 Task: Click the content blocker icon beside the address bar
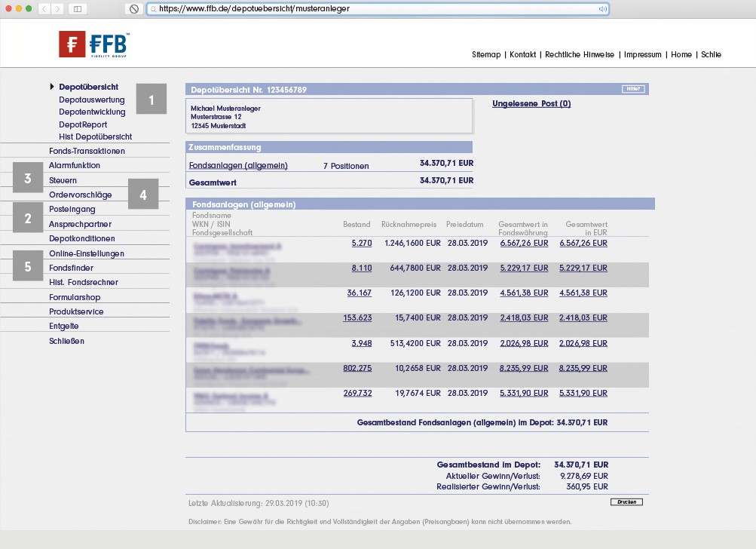136,10
